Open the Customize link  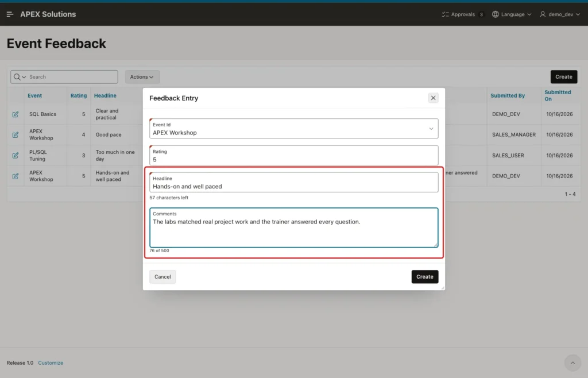51,363
